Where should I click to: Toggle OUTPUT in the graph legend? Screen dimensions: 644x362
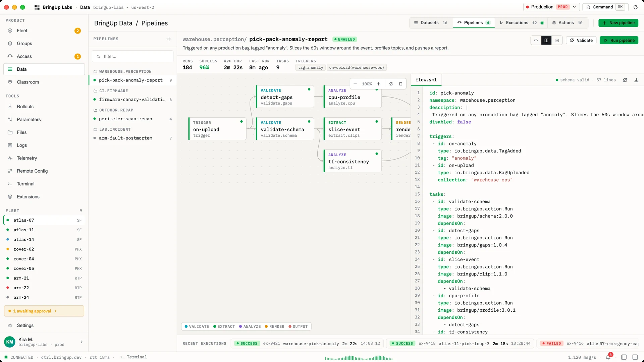pyautogui.click(x=298, y=326)
